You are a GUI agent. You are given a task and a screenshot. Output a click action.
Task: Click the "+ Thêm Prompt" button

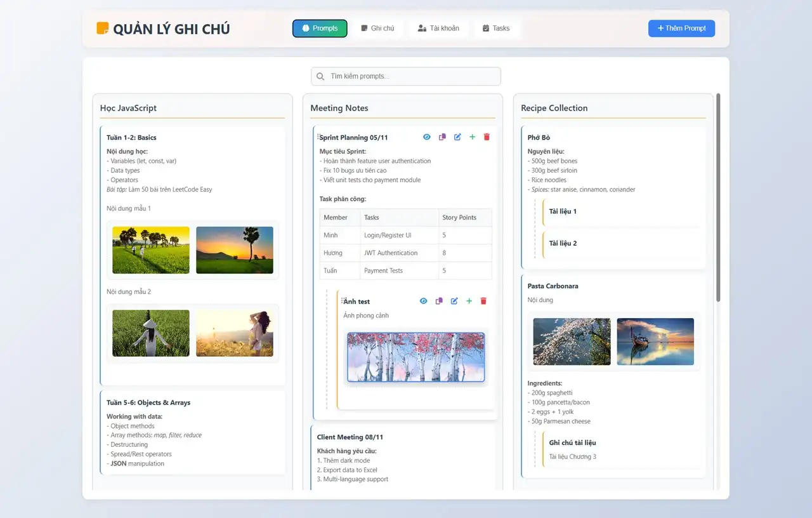point(681,28)
